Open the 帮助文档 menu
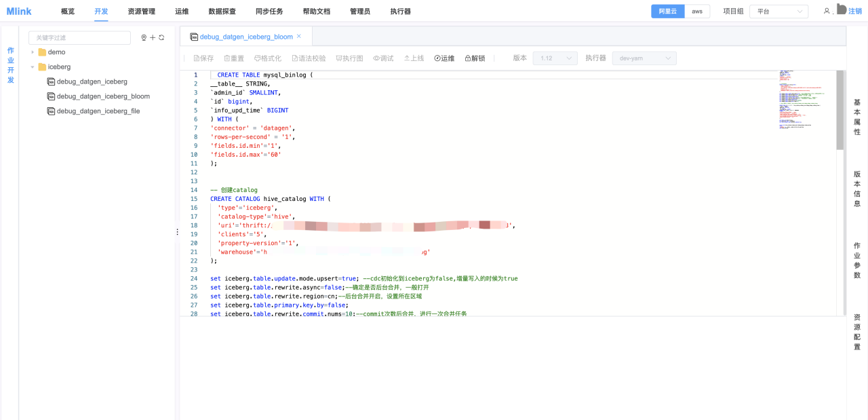This screenshot has width=868, height=420. pos(316,12)
